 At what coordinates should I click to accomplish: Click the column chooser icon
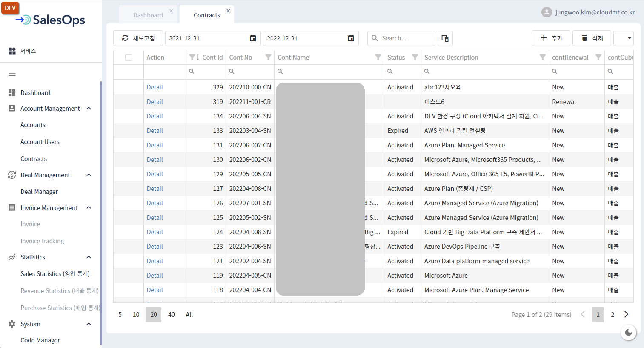click(445, 38)
